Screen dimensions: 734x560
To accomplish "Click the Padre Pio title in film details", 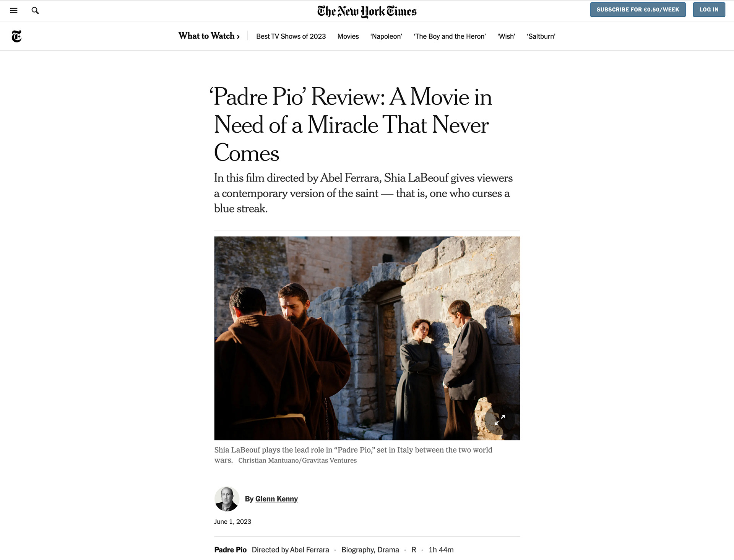I will [230, 550].
